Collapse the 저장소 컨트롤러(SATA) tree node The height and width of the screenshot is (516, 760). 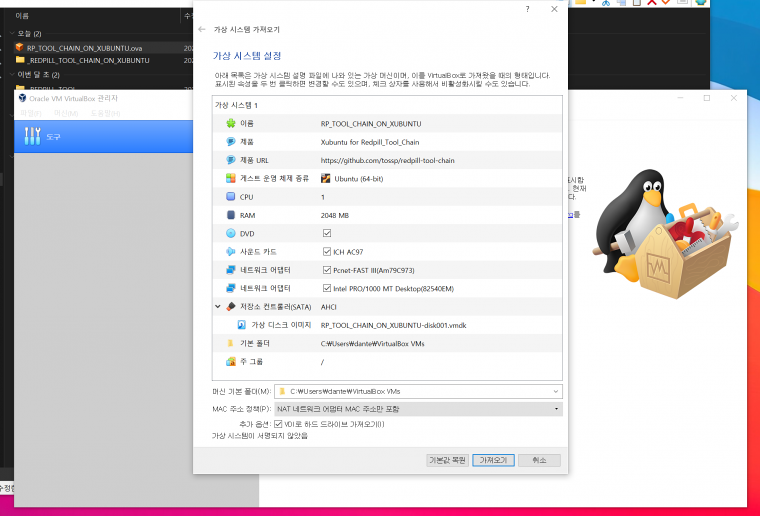coord(218,307)
